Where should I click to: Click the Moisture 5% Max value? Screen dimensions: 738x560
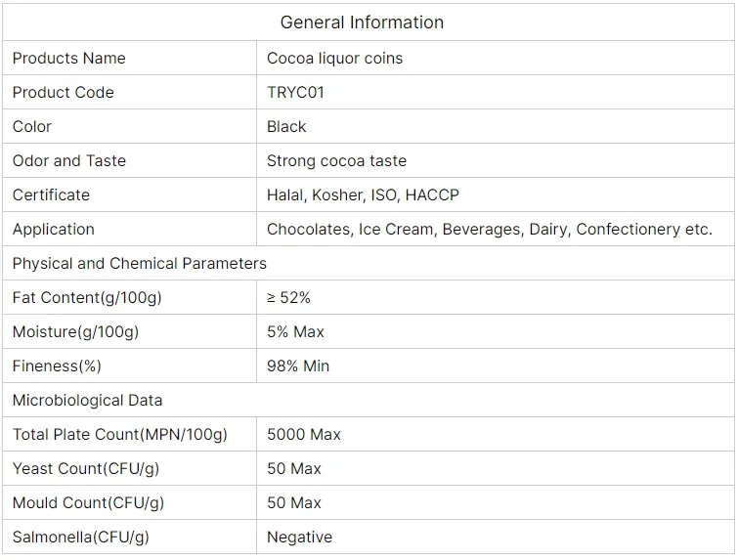[x=295, y=332]
